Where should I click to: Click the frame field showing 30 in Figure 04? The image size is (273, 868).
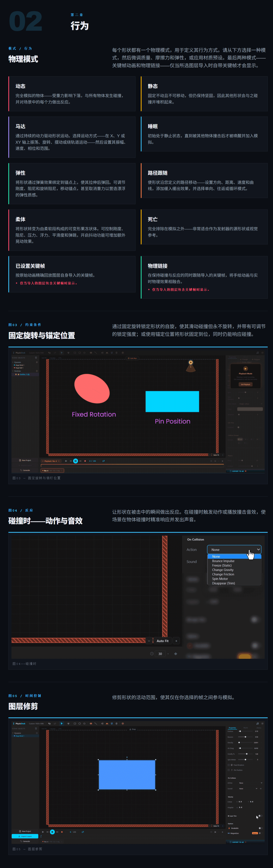pyautogui.click(x=160, y=654)
